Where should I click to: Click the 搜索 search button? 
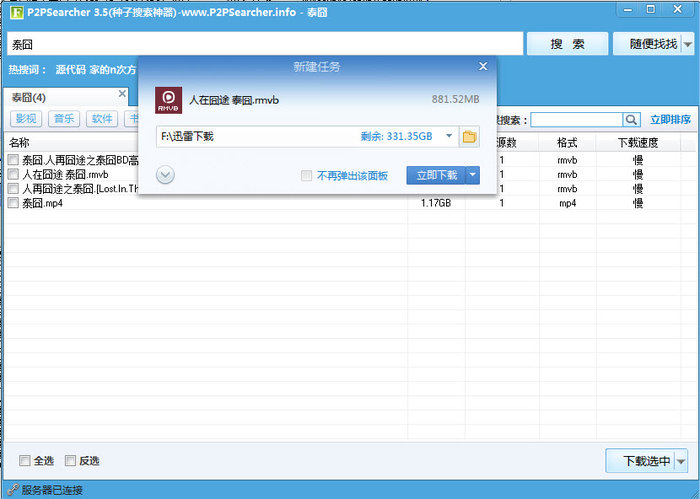567,44
